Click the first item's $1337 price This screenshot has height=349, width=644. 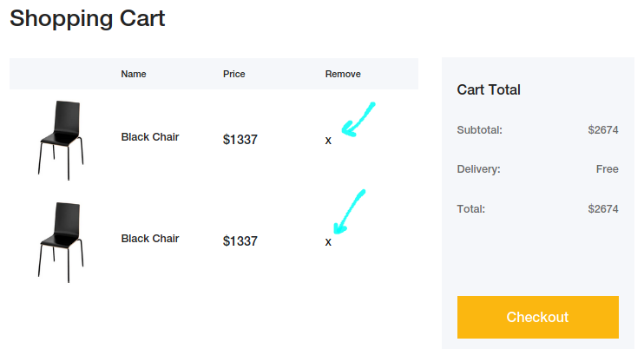coord(240,140)
